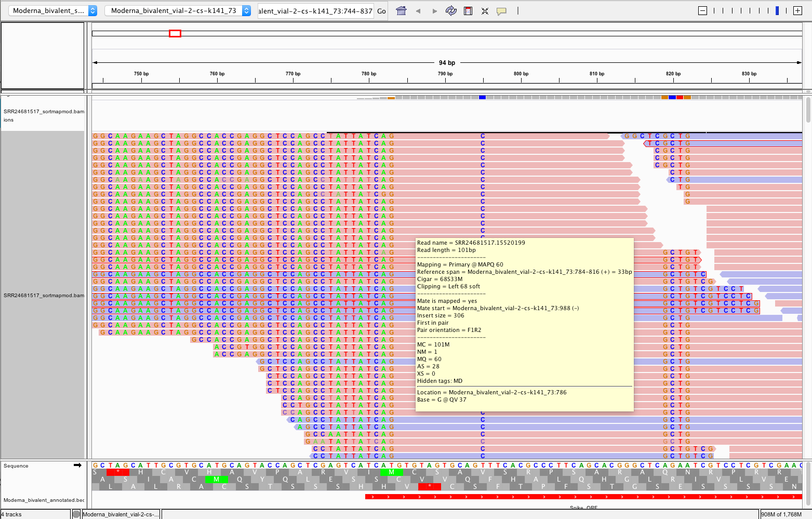
Task: Click the Define region of interest icon
Action: click(x=468, y=10)
